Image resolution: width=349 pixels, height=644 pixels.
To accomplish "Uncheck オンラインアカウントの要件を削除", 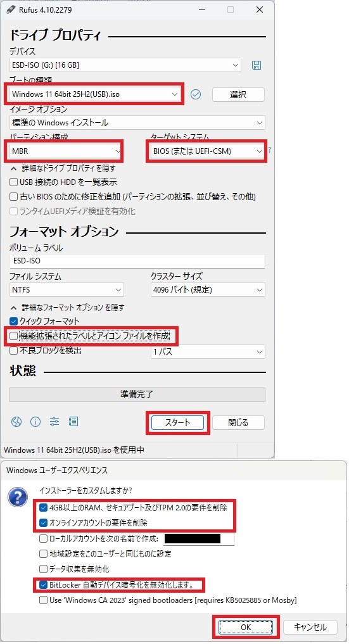I will 93,523.
